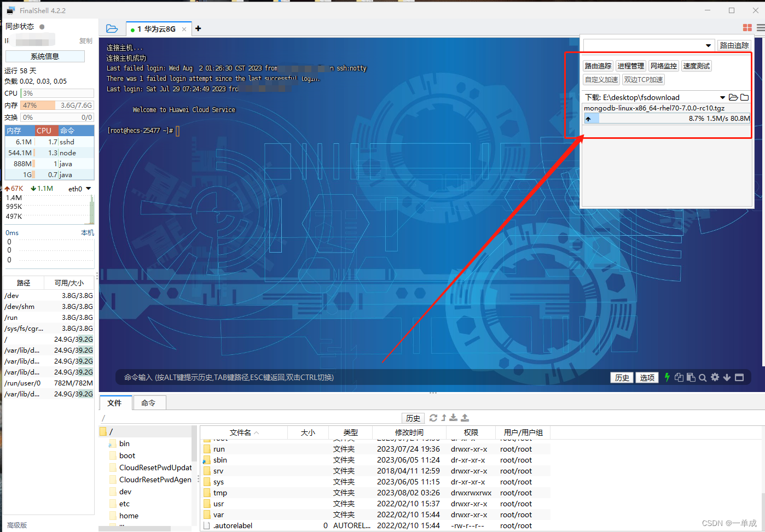The width and height of the screenshot is (765, 532).
Task: Click the green lightning quick command icon
Action: point(667,377)
